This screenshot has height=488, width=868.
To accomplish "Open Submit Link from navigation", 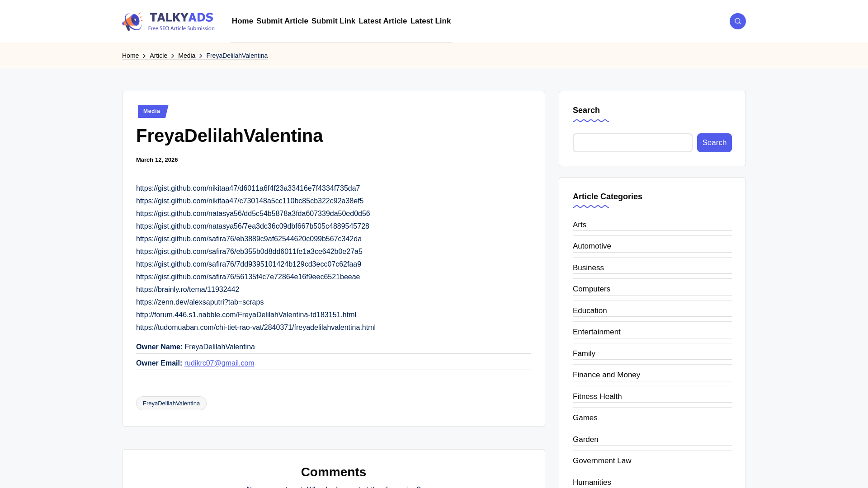I will coord(333,21).
